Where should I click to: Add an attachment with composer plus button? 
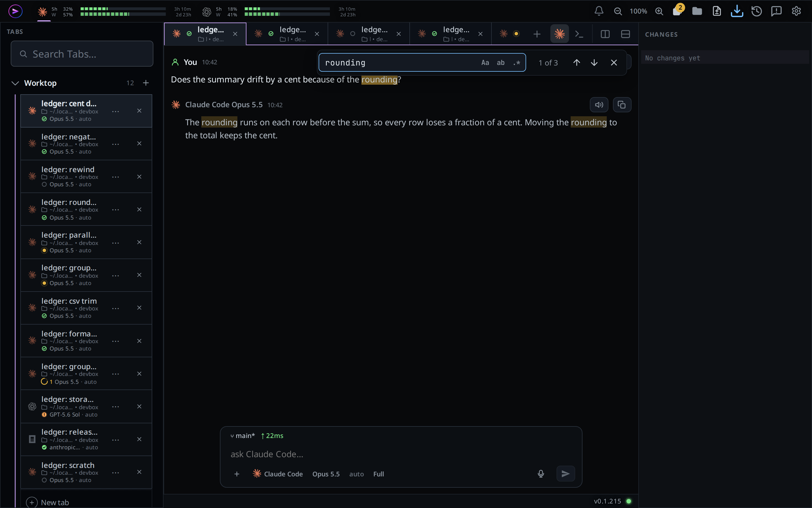point(237,474)
